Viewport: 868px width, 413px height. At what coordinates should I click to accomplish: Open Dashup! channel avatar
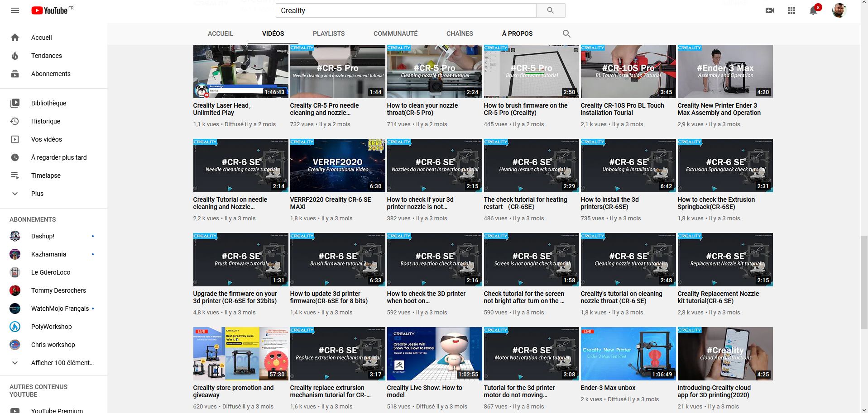coord(15,236)
